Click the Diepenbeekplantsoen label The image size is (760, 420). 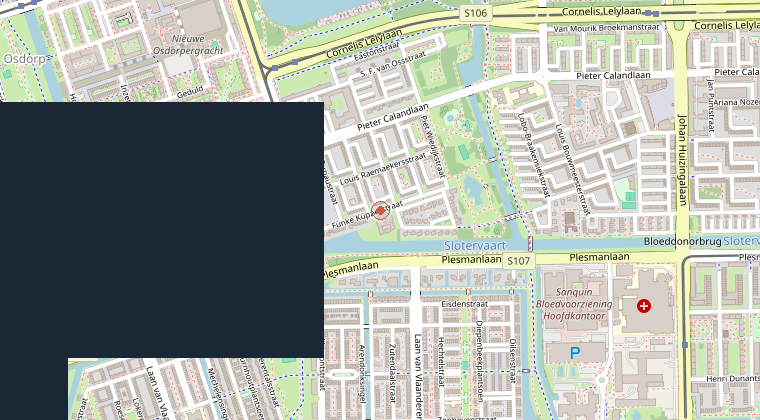pos(480,360)
